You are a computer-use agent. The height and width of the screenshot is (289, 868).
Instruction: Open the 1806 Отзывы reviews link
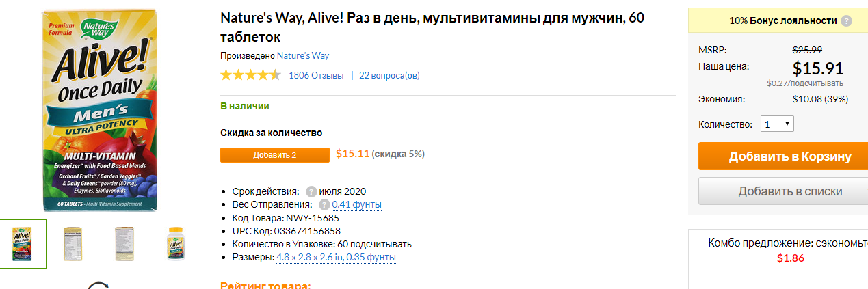tap(316, 76)
